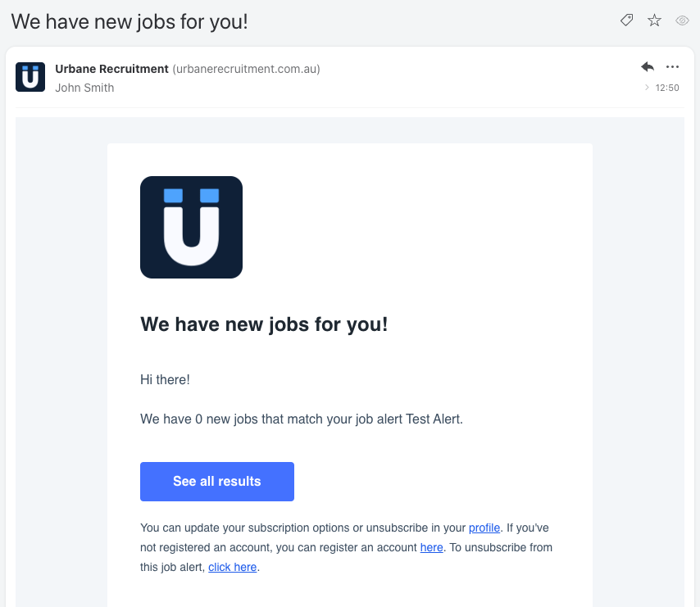The width and height of the screenshot is (700, 607).
Task: Click the See all results button
Action: pyautogui.click(x=216, y=482)
